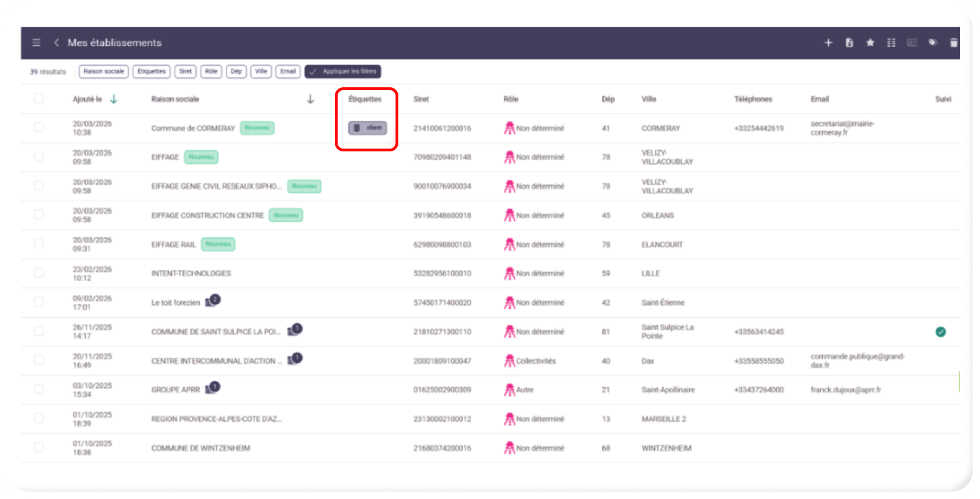
Task: Toggle the select-all checkbox in table header
Action: tap(39, 99)
